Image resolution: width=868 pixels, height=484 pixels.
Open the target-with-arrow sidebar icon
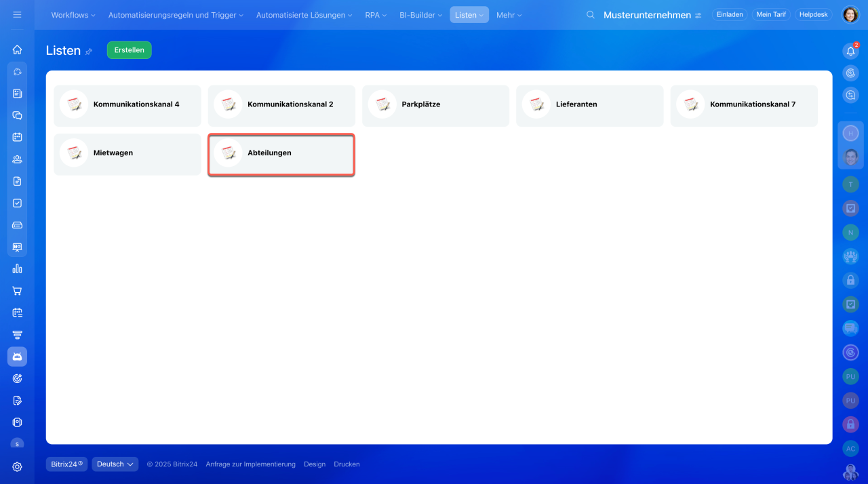[17, 378]
